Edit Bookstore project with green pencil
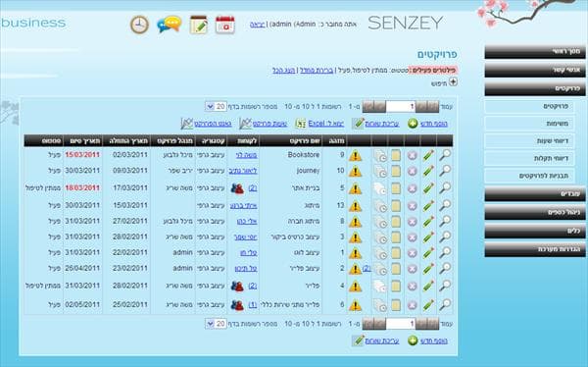588x367 pixels. click(428, 155)
